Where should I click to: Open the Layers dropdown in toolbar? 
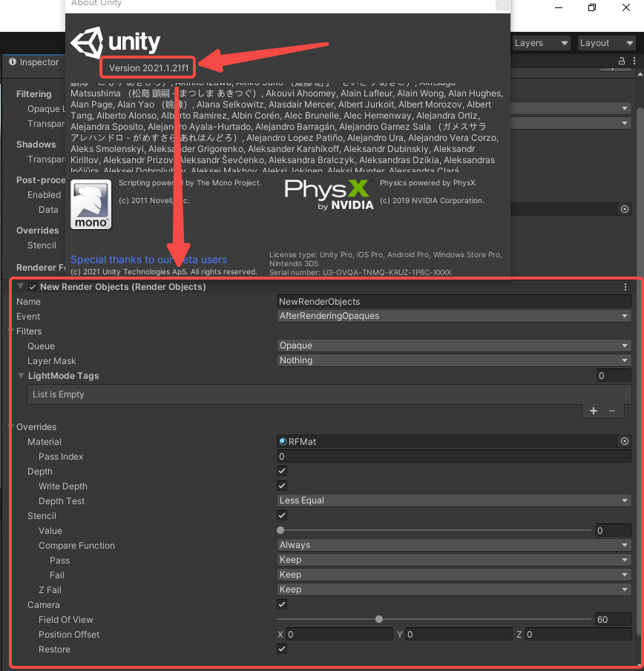[541, 43]
